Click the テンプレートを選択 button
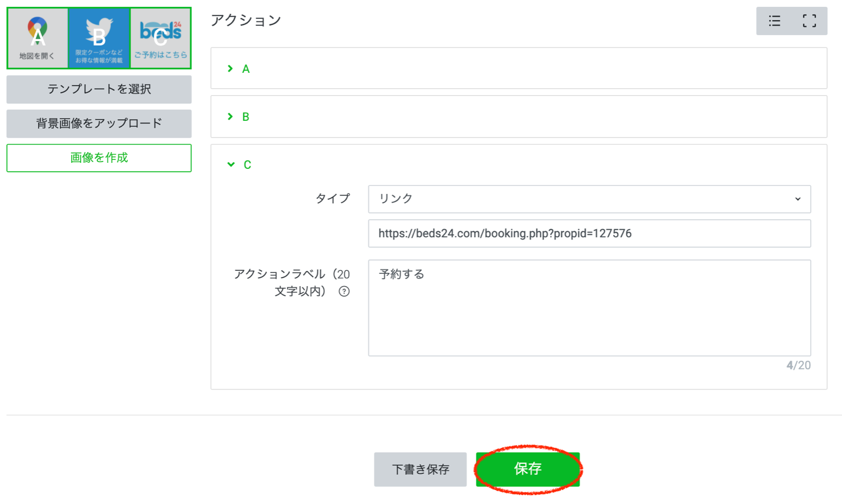 (99, 89)
